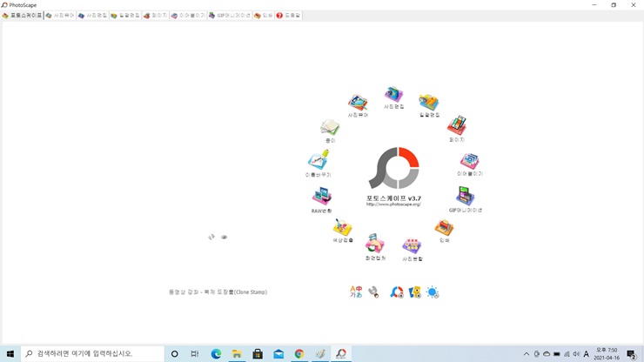Switch to 사진편집 tab in the top bar
This screenshot has width=644, height=362.
click(92, 16)
